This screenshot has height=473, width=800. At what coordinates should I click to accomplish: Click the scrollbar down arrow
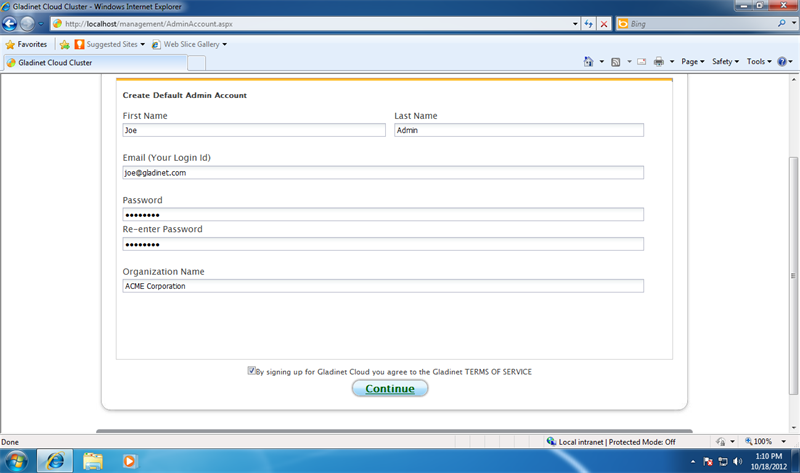click(x=793, y=428)
